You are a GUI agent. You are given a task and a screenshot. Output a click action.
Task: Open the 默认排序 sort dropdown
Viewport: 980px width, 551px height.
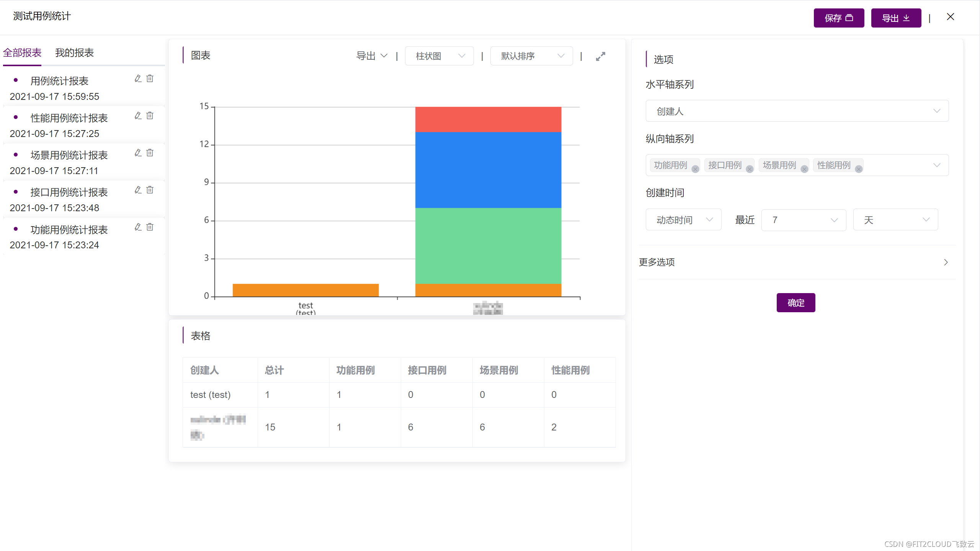[531, 56]
